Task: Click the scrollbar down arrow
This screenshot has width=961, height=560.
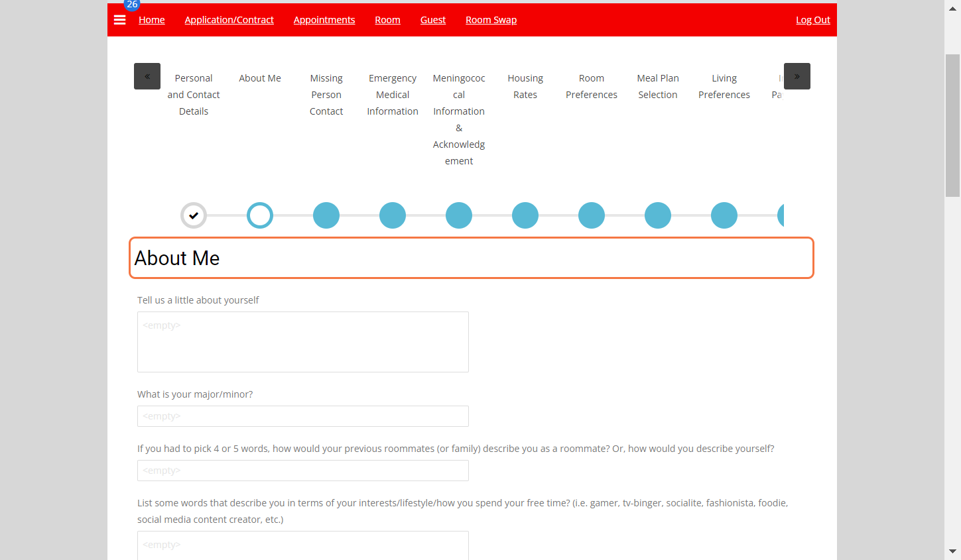Action: (x=952, y=551)
